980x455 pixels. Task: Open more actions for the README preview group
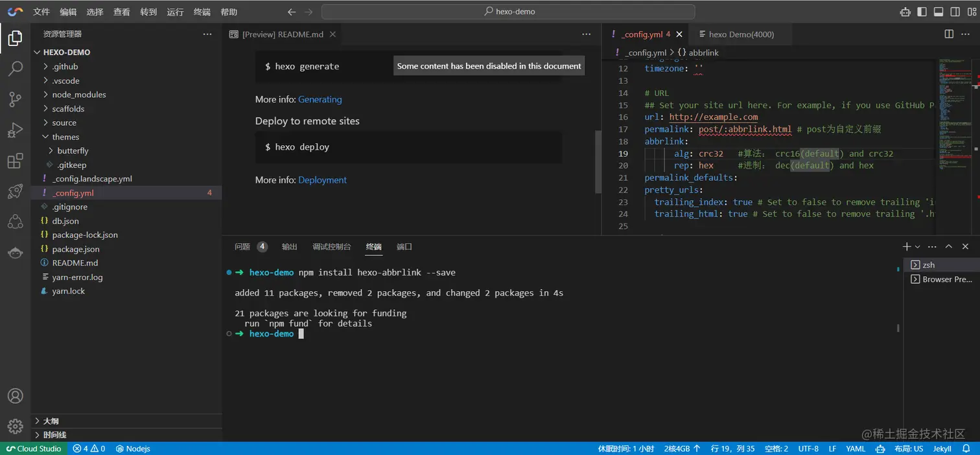(587, 34)
